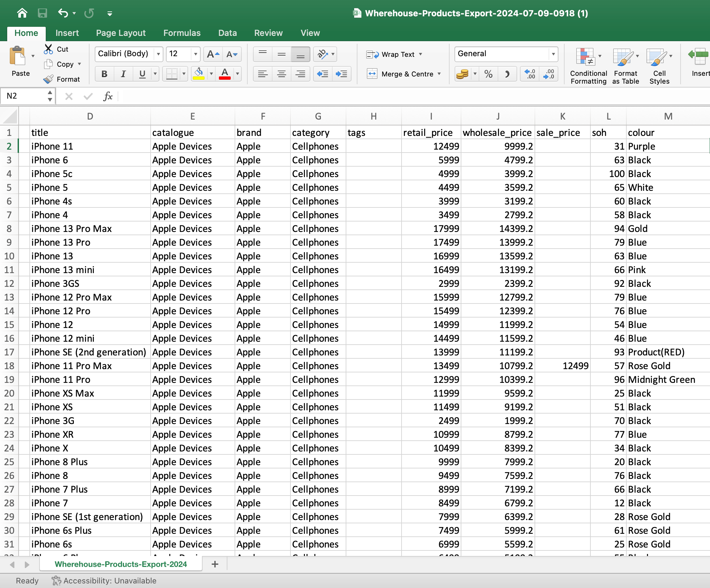Viewport: 710px width, 588px height.
Task: Click the Format painter brush icon
Action: [x=48, y=79]
